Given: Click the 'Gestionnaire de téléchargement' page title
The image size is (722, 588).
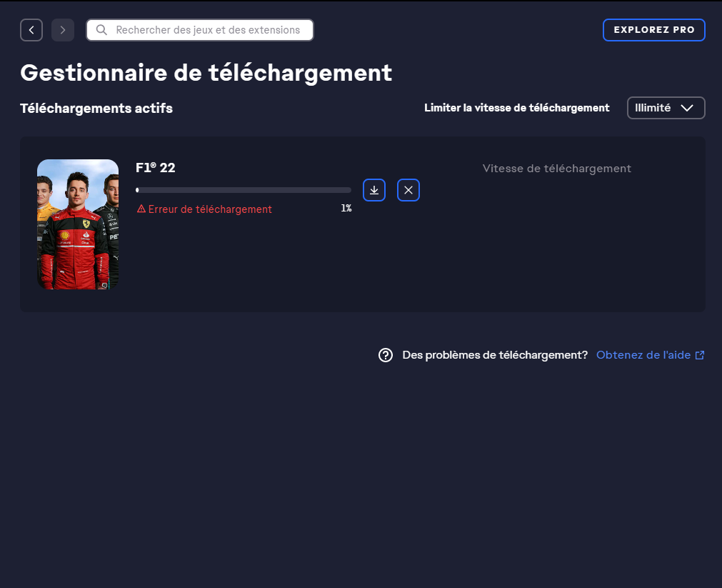Looking at the screenshot, I should pyautogui.click(x=206, y=73).
